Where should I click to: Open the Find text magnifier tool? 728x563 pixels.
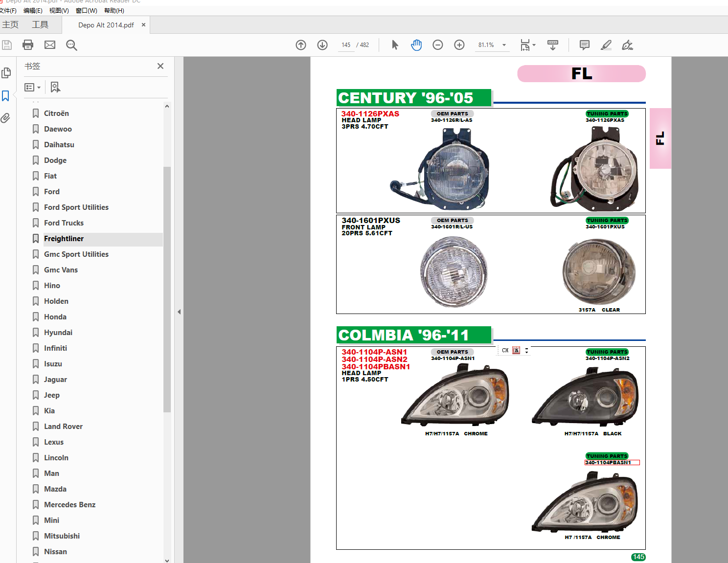coord(71,45)
